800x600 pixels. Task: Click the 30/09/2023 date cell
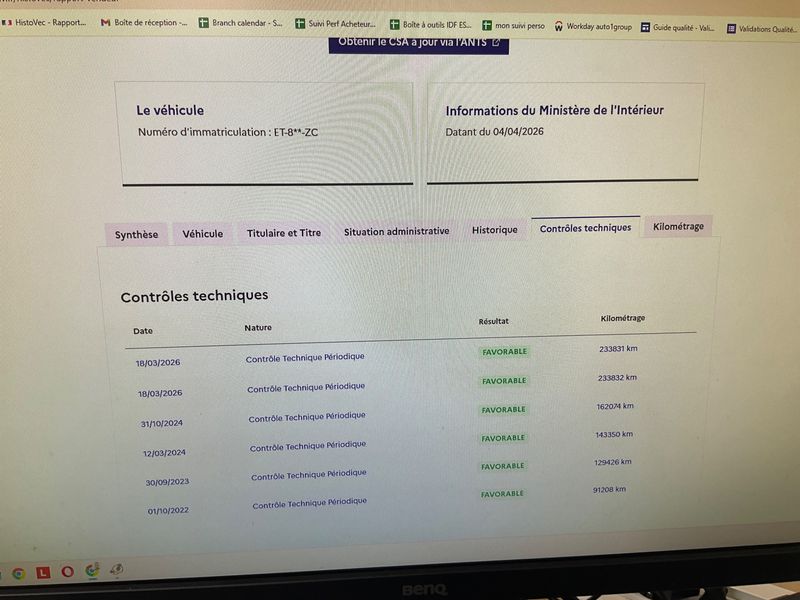tap(167, 482)
